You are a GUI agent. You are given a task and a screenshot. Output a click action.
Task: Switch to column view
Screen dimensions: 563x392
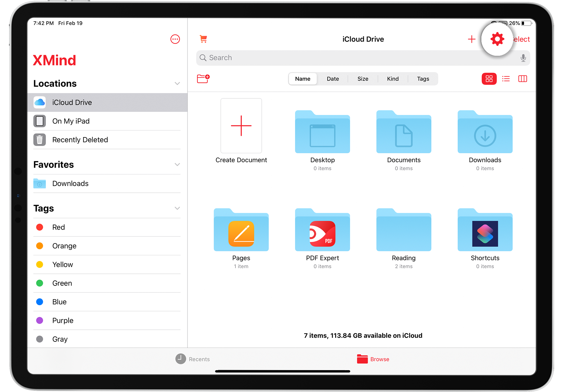coord(523,79)
